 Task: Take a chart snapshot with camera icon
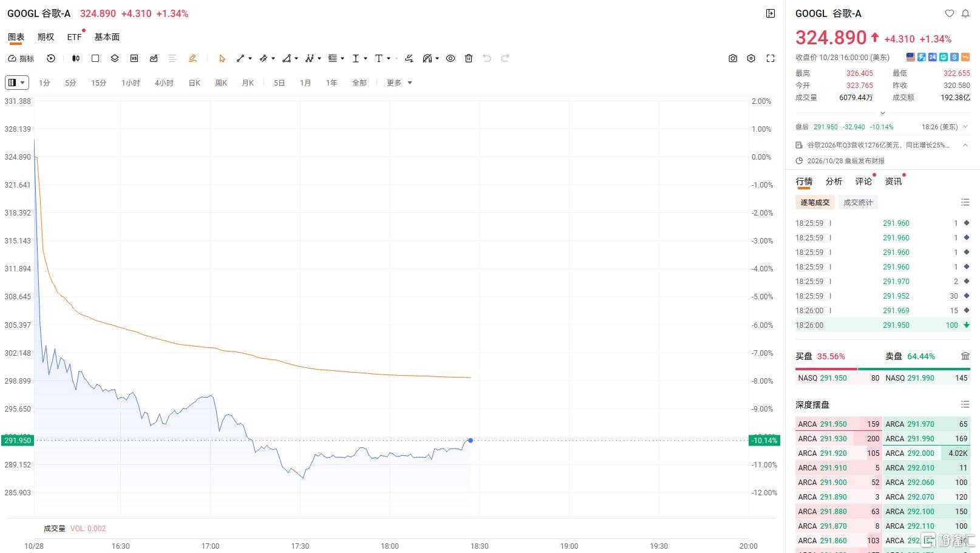click(x=733, y=58)
